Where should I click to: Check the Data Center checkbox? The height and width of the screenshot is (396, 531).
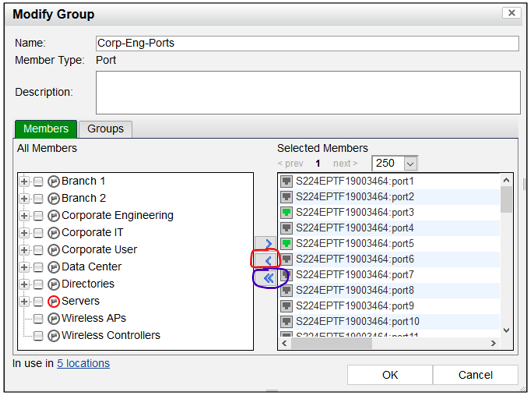[38, 267]
